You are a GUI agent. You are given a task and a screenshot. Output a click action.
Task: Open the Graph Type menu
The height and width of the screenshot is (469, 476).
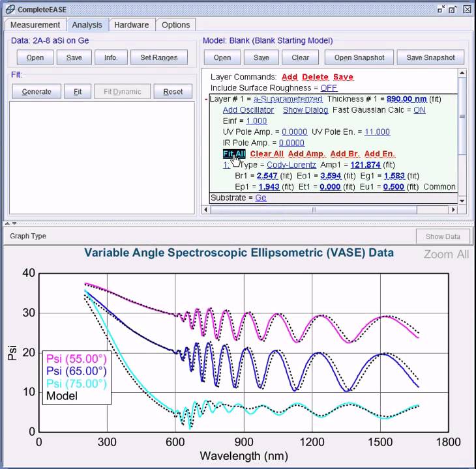point(28,236)
